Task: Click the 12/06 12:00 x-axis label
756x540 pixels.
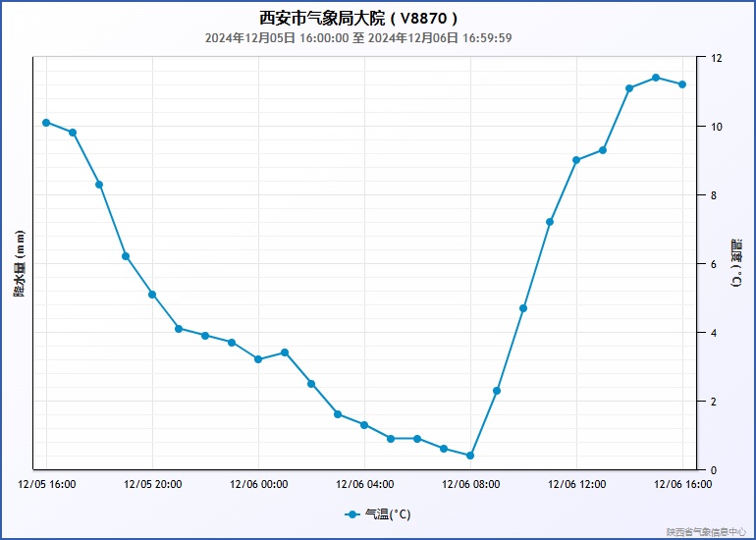Action: (577, 484)
